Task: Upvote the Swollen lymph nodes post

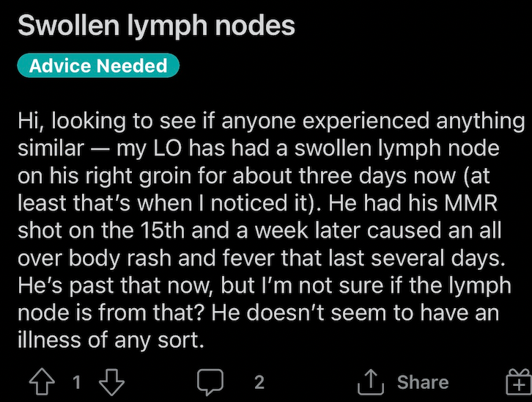Action: point(42,381)
